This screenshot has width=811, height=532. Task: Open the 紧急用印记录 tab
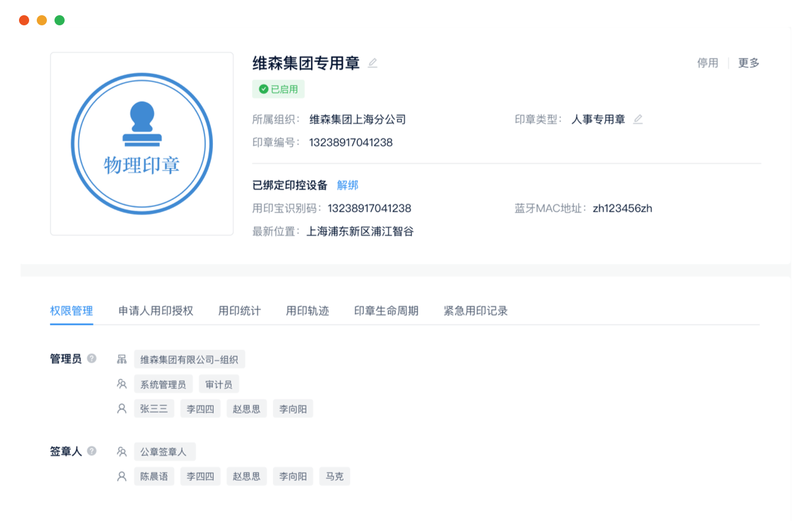click(x=475, y=311)
